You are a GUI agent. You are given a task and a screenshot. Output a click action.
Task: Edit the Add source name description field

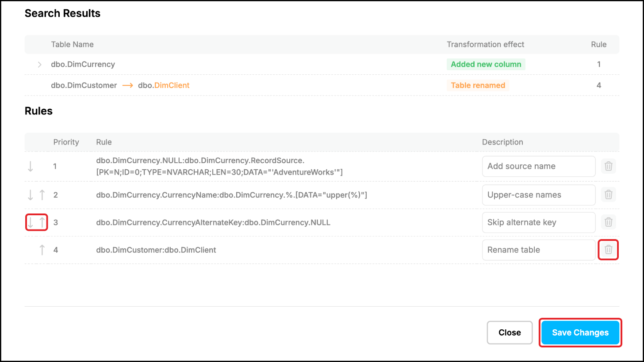539,166
